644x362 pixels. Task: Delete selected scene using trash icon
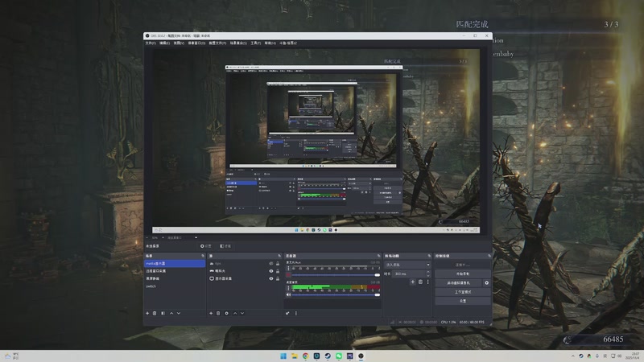tap(155, 313)
